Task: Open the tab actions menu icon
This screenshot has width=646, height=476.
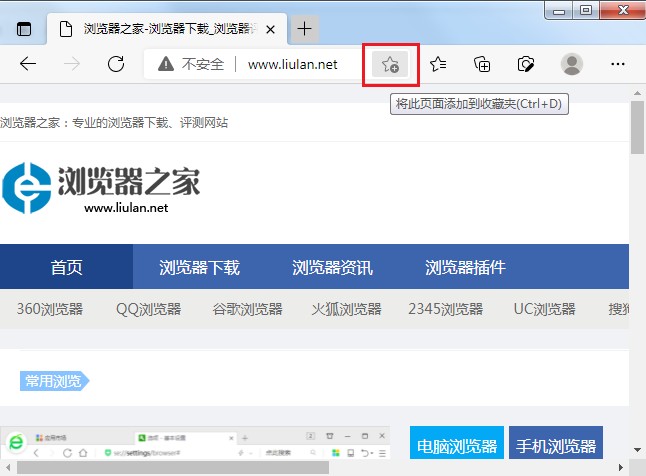Action: click(24, 29)
